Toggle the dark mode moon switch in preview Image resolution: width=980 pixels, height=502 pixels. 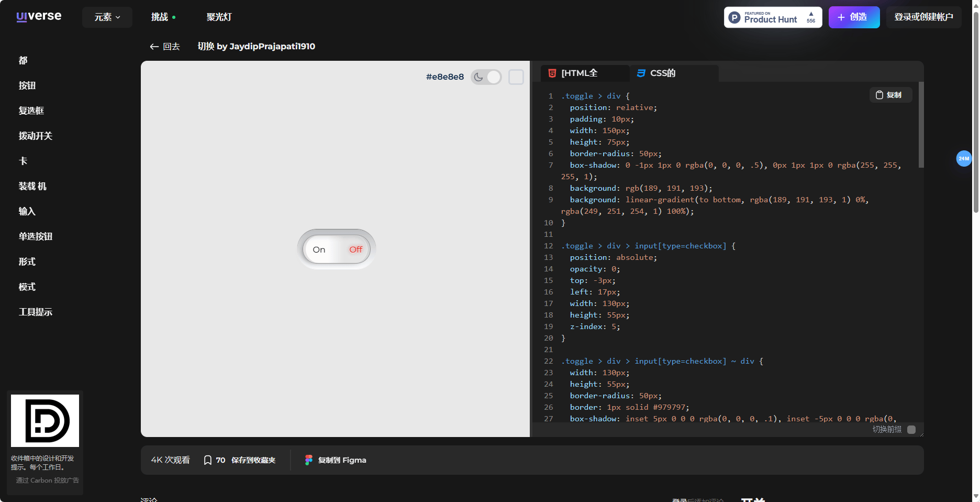tap(486, 77)
